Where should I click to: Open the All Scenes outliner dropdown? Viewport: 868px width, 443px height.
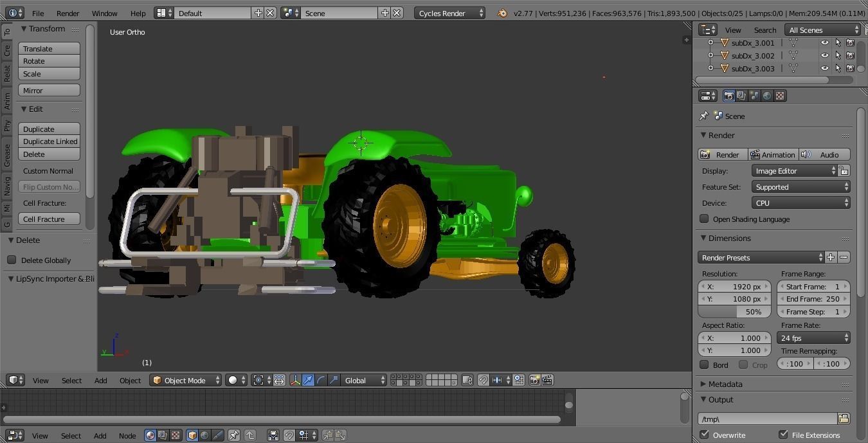(x=822, y=30)
